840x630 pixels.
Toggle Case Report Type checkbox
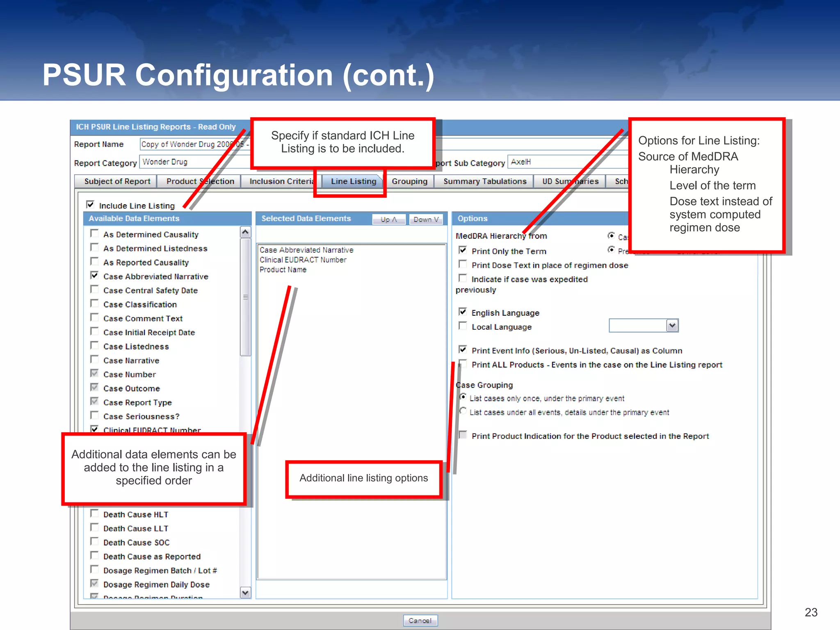[x=94, y=401]
